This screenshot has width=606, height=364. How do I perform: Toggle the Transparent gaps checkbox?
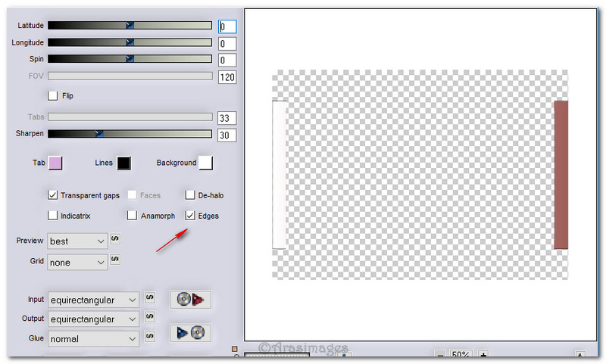[x=53, y=195]
